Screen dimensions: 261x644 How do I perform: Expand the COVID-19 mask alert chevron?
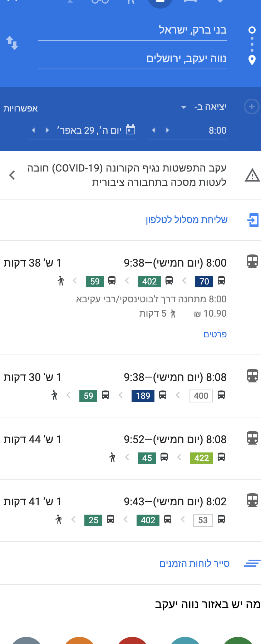tap(12, 175)
